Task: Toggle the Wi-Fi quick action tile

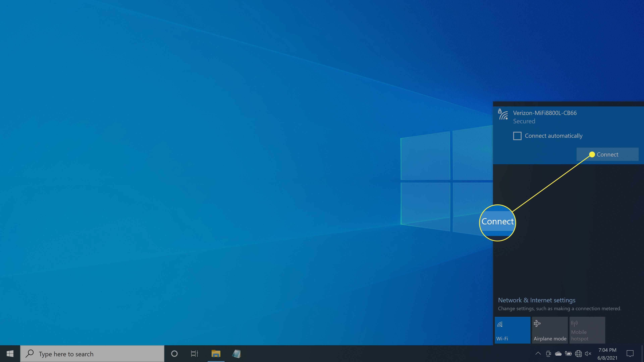Action: (512, 330)
